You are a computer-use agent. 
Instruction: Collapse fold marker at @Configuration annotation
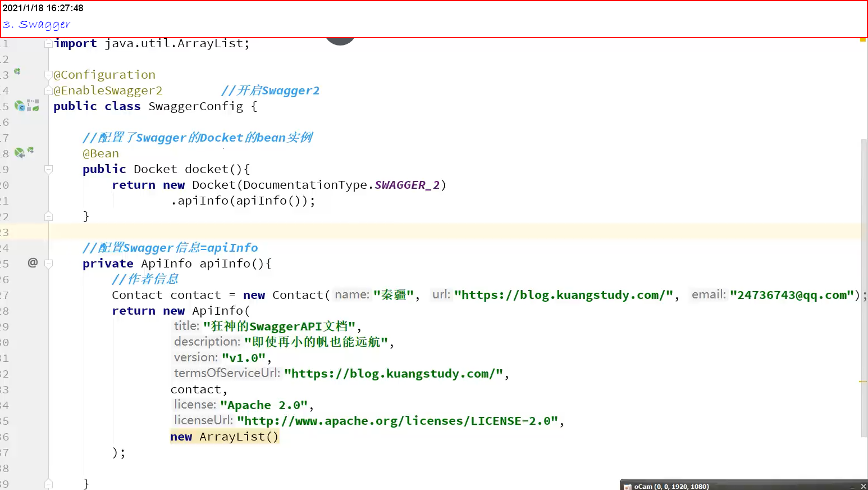tap(48, 75)
